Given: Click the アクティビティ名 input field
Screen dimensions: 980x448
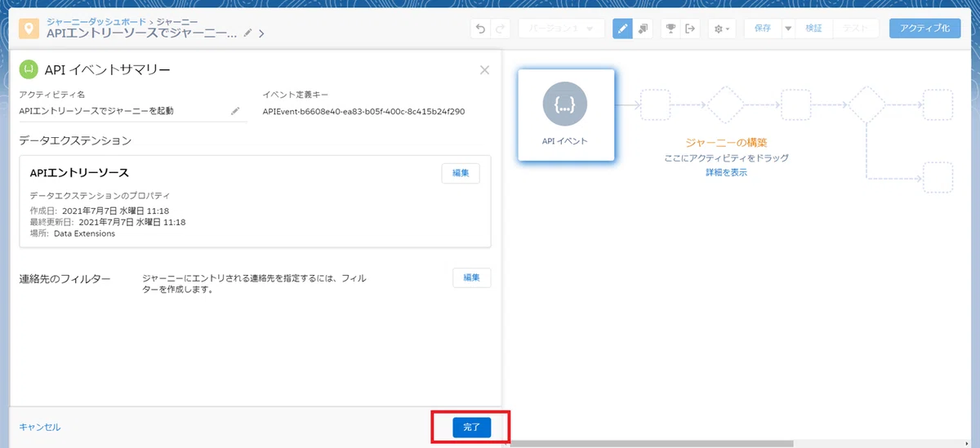Looking at the screenshot, I should pos(132,111).
